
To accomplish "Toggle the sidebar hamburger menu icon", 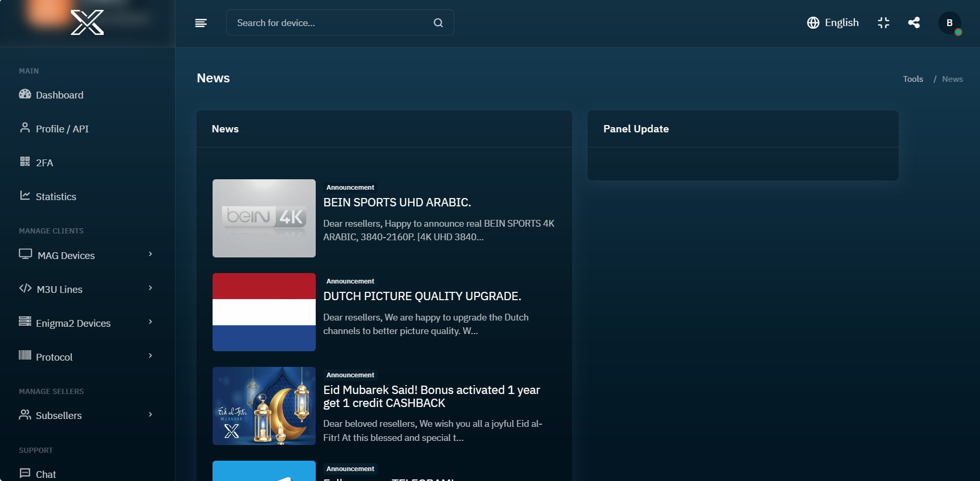I will [x=201, y=23].
